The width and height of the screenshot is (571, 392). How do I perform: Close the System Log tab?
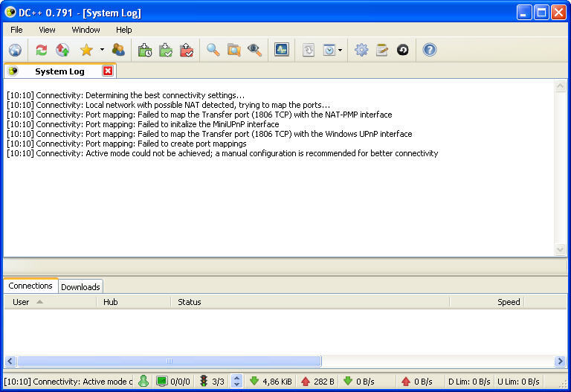click(107, 71)
